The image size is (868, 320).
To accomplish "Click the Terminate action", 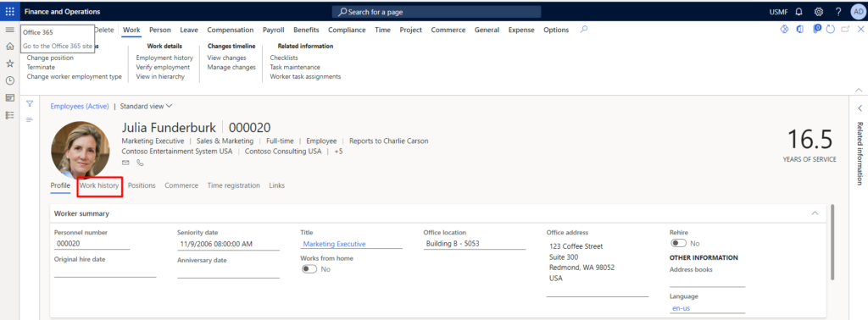I will pyautogui.click(x=41, y=68).
